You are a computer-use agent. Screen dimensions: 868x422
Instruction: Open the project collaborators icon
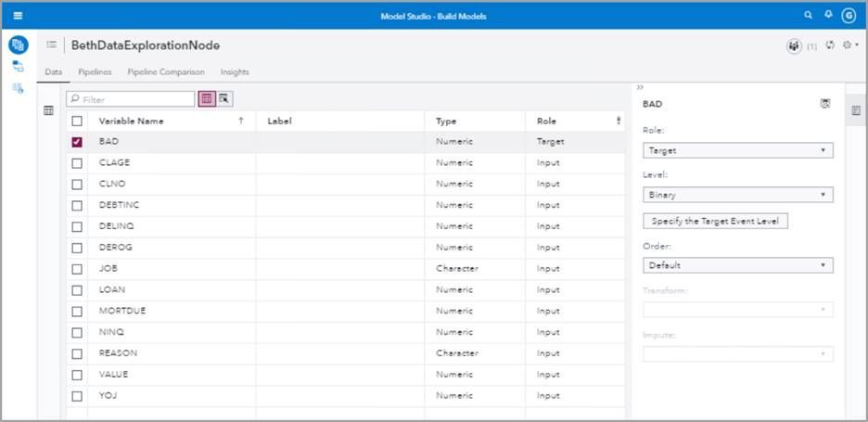[795, 46]
